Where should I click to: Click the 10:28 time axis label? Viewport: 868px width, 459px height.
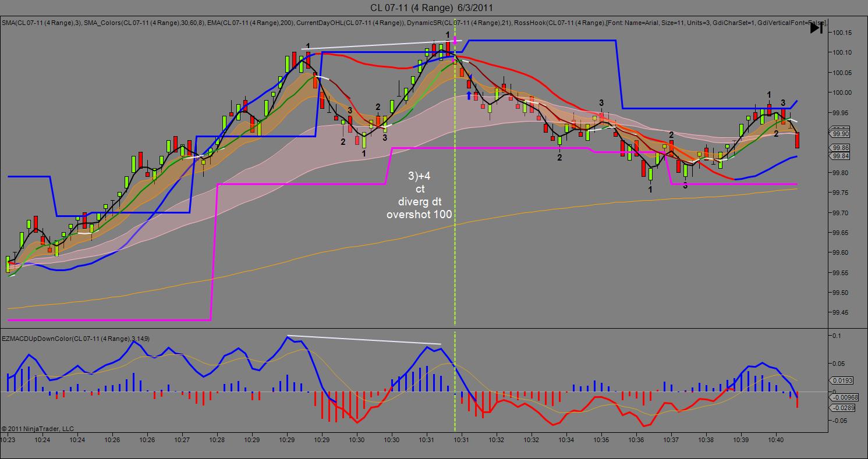pos(217,440)
